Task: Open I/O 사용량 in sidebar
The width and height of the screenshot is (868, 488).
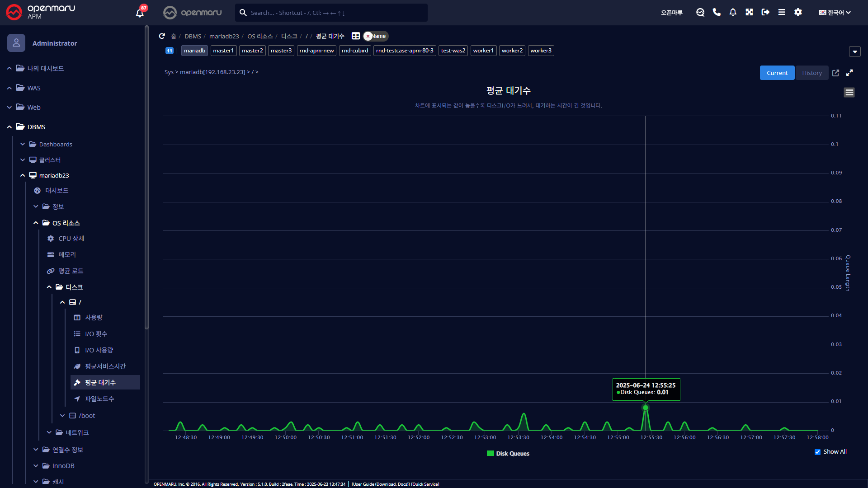Action: [99, 350]
